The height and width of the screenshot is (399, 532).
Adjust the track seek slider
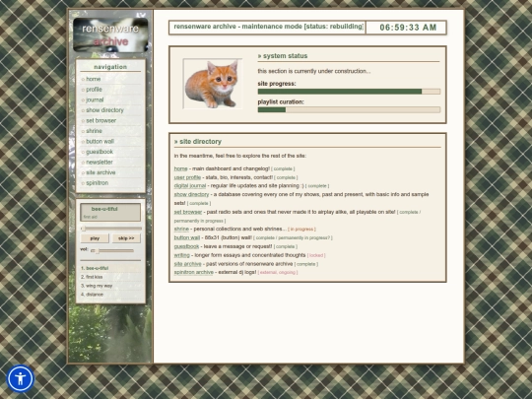(x=111, y=229)
